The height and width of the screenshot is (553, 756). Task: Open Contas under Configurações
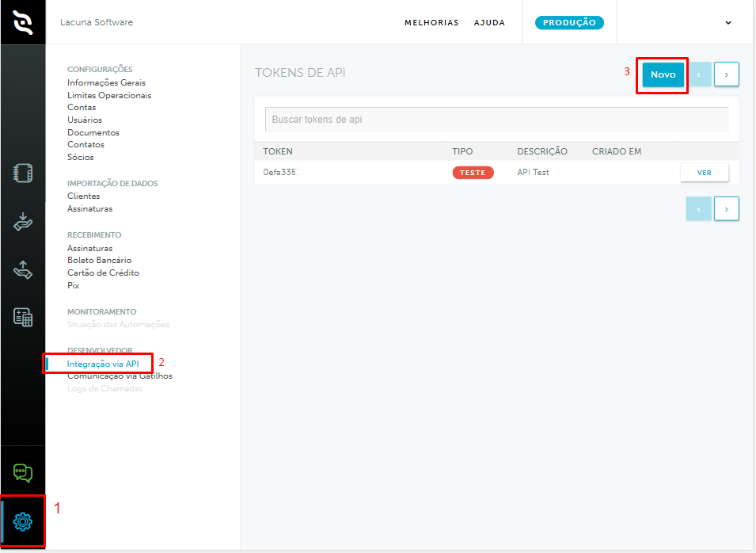click(x=82, y=107)
